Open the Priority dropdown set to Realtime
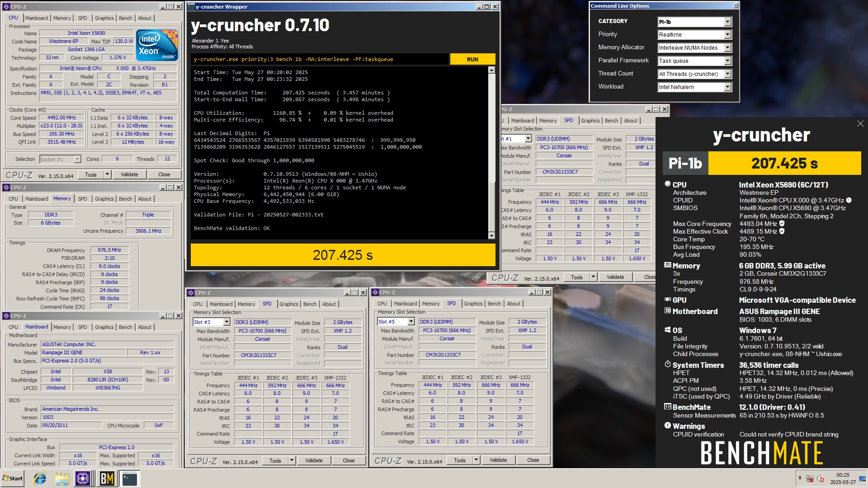 (x=694, y=35)
